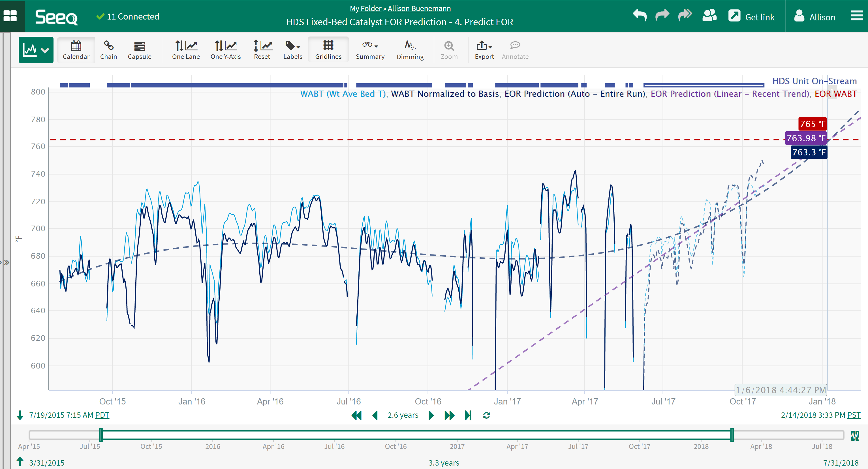Image resolution: width=868 pixels, height=469 pixels.
Task: Edit the display end date 2/14/2018
Action: (813, 415)
